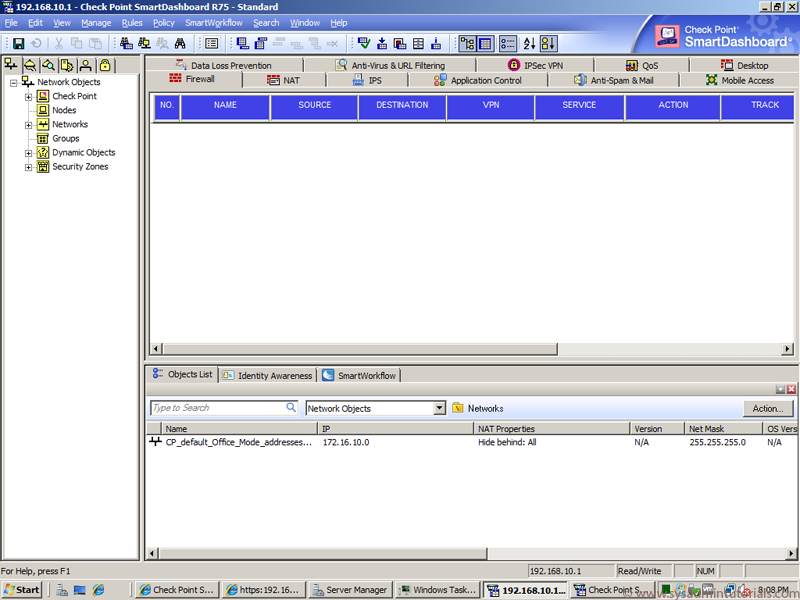Click the Check Point folder icon in tree
Viewport: 800px width, 600px height.
[43, 96]
